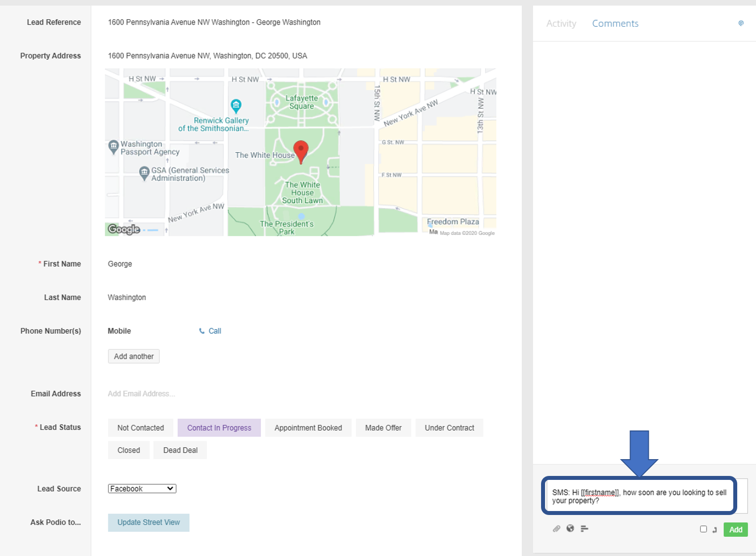Click the green Add comment button
This screenshot has width=756, height=556.
pos(735,530)
